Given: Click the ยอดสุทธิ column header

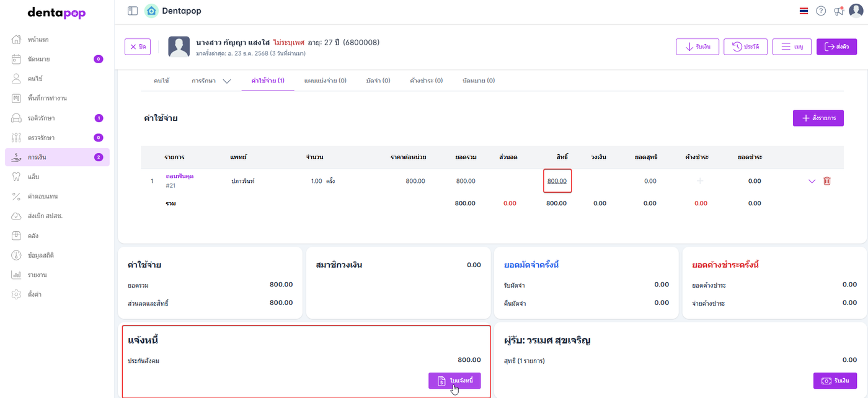Looking at the screenshot, I should click(x=646, y=157).
